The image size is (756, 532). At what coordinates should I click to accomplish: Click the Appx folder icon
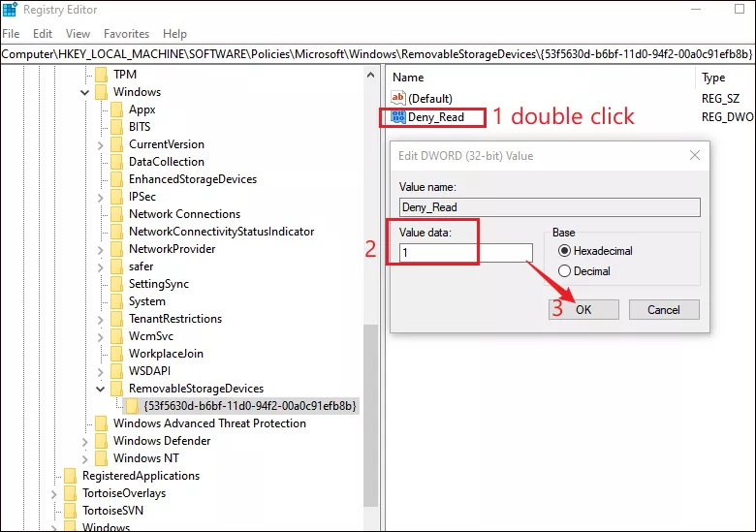116,110
